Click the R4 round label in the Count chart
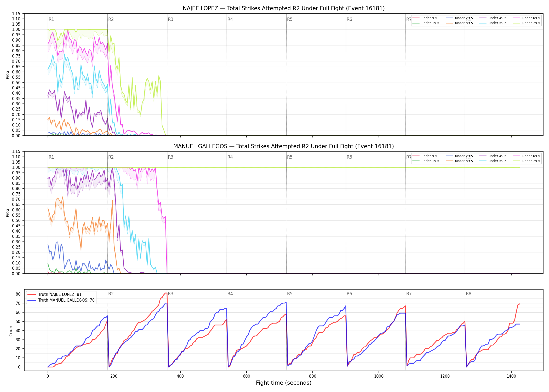 click(230, 294)
